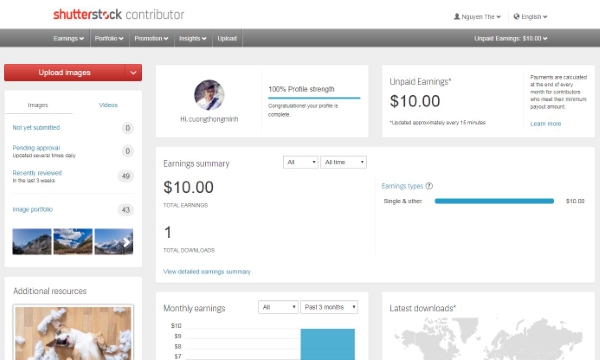The height and width of the screenshot is (360, 600).
Task: Click the next arrow on portfolio thumbnails
Action: [127, 242]
